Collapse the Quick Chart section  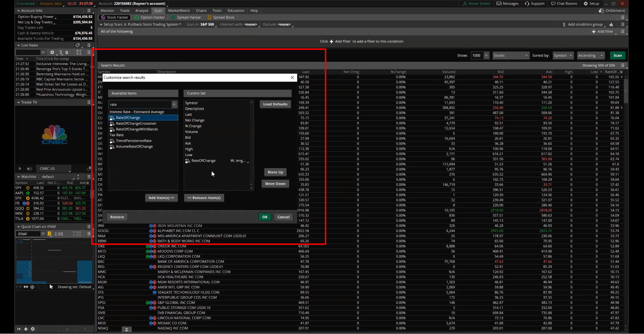pyautogui.click(x=19, y=226)
